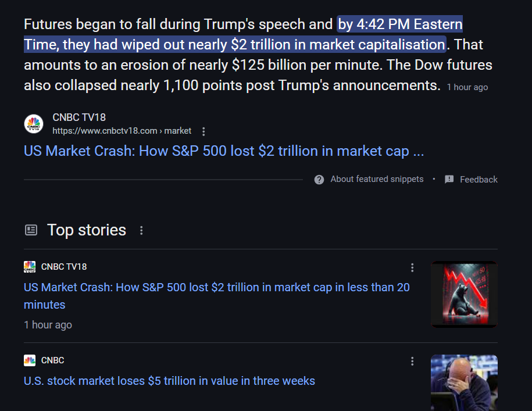The height and width of the screenshot is (411, 532).
Task: Click highlighted text about 4:42 PM Eastern
Action: pyautogui.click(x=243, y=34)
